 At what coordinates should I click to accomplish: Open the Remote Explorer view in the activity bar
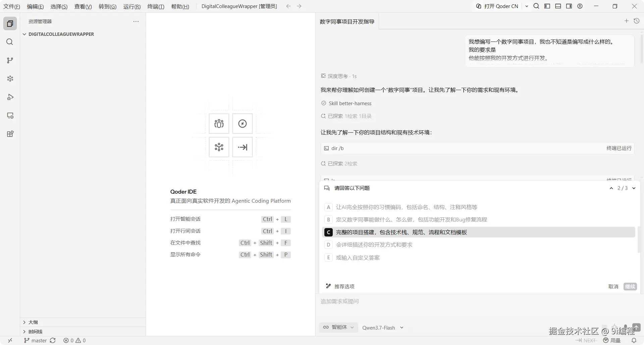pos(10,116)
